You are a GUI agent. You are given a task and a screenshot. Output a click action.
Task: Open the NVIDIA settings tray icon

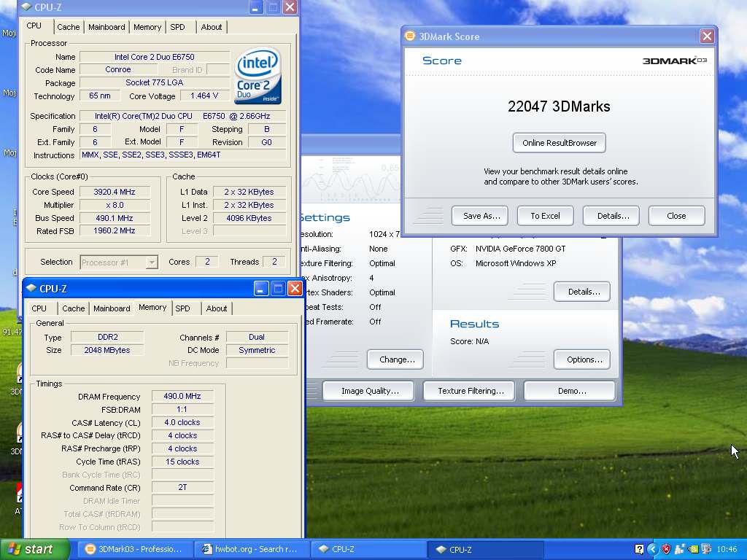pos(693,549)
